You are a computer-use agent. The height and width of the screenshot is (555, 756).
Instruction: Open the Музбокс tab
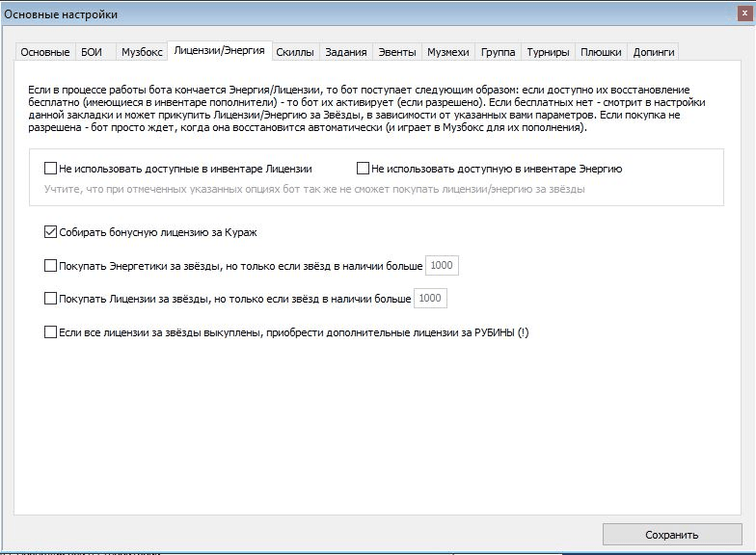(x=142, y=52)
